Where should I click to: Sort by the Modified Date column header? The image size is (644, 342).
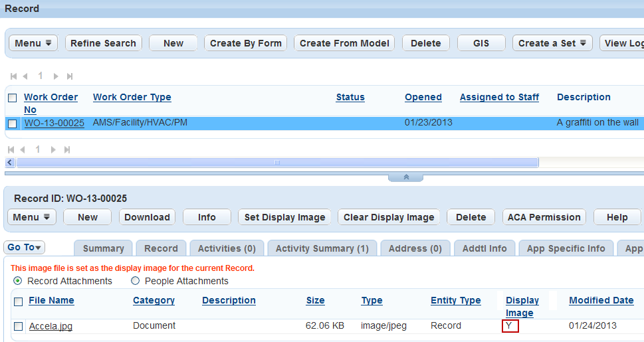click(x=601, y=300)
